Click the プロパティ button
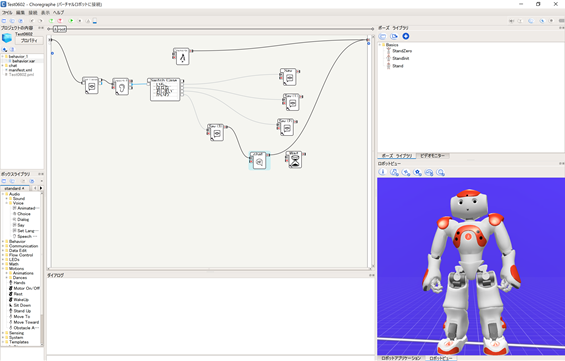565x361 pixels. pyautogui.click(x=29, y=41)
